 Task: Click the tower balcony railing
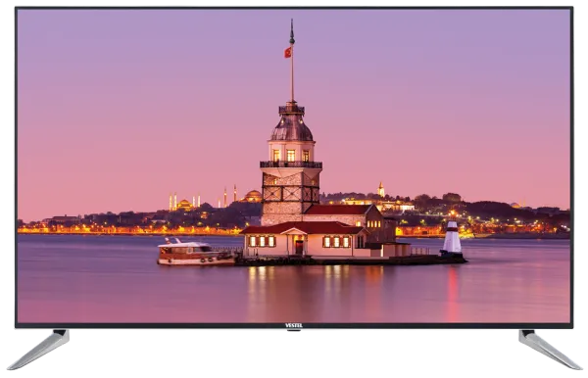[x=291, y=165]
